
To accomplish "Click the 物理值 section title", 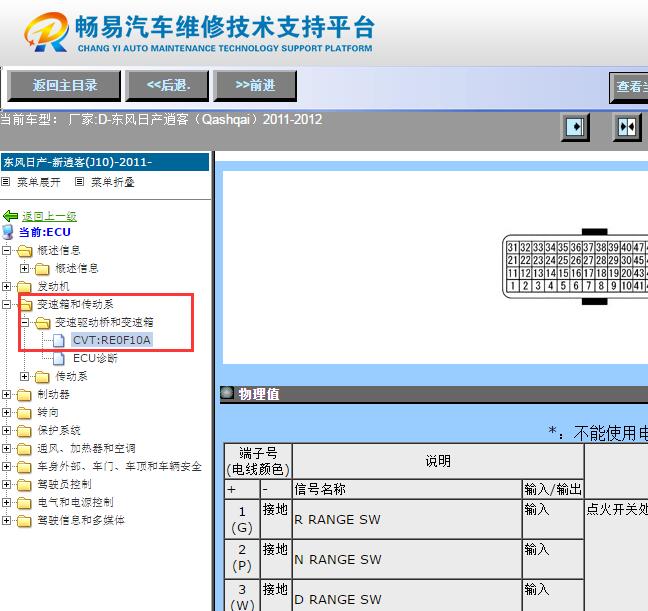I will tap(259, 394).
